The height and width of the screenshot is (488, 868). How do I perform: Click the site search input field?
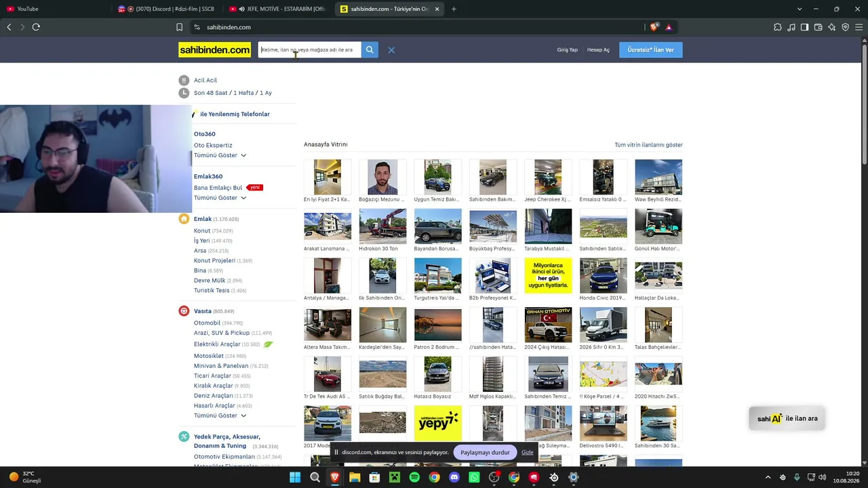(310, 49)
